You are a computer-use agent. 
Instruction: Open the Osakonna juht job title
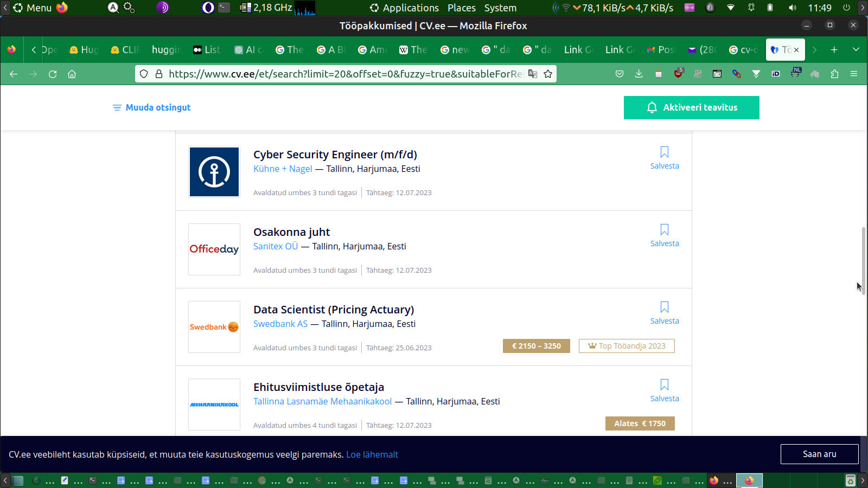tap(291, 232)
